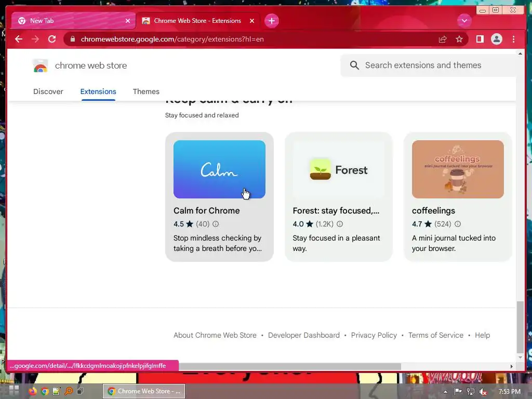
Task: Click 'Stay focused in a pleasant way.'
Action: pyautogui.click(x=336, y=243)
